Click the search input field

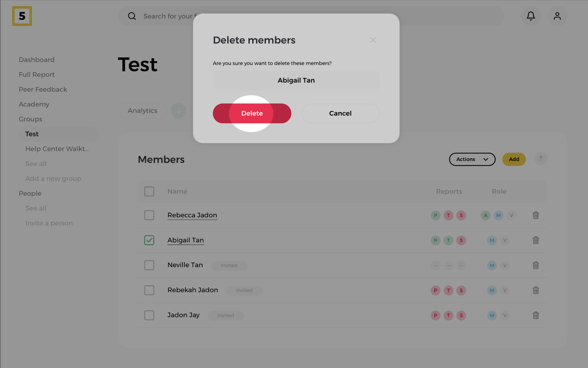168,16
